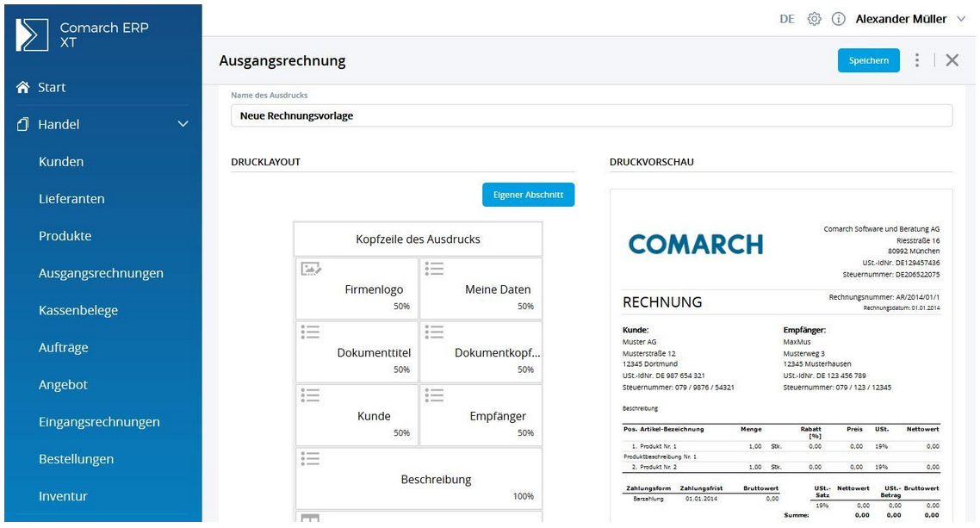Click the 50% width label in Firmenlogo
This screenshot has width=980, height=528.
401,306
